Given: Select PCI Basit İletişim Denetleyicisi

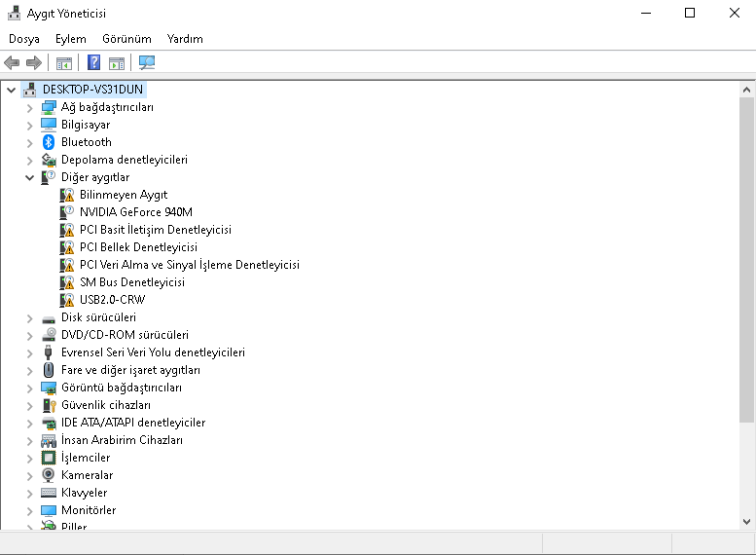Looking at the screenshot, I should pyautogui.click(x=156, y=230).
